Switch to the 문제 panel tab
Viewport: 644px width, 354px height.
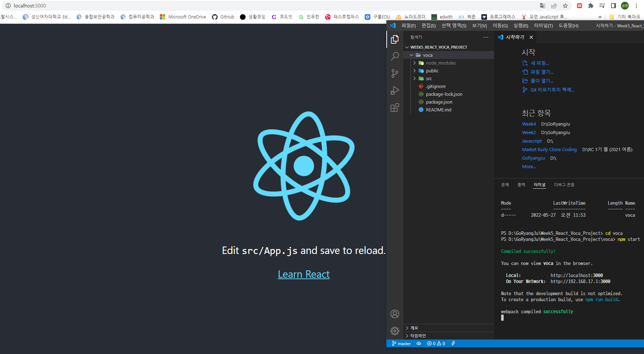[505, 184]
